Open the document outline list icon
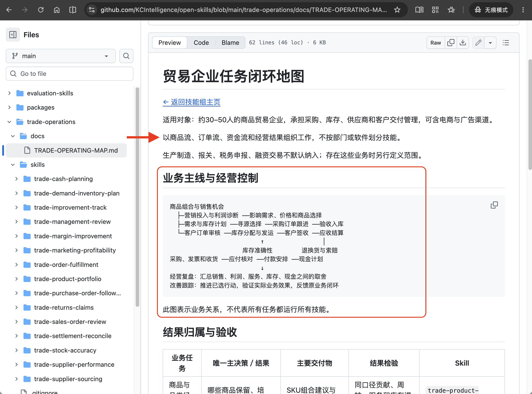The image size is (532, 394). [x=506, y=43]
